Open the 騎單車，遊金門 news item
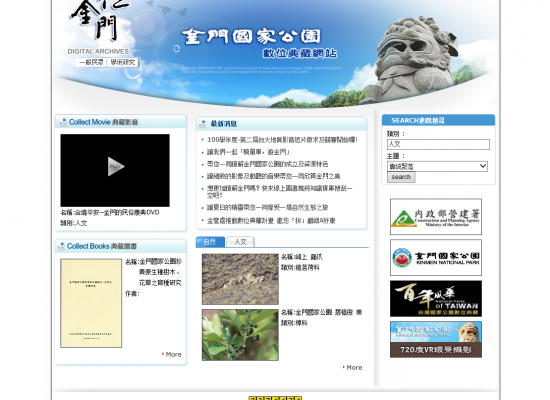The width and height of the screenshot is (550, 400). coord(249,152)
